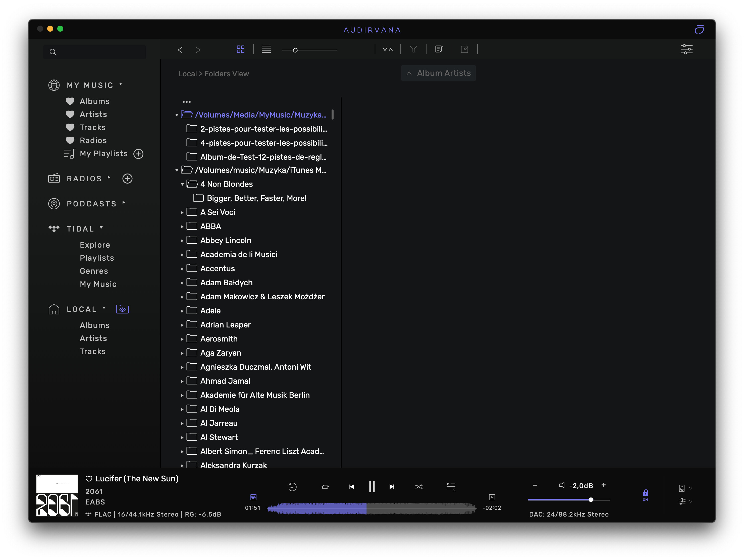Skip to next track
The width and height of the screenshot is (744, 560).
coord(392,487)
